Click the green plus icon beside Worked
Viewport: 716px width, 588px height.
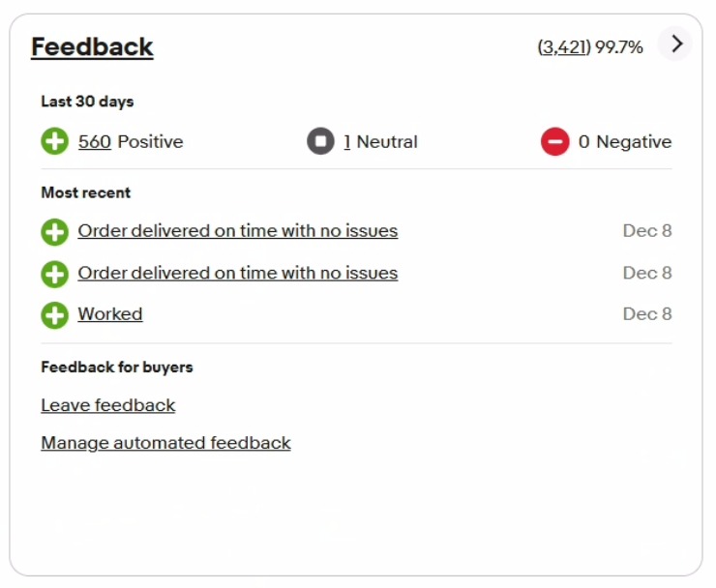click(x=55, y=314)
